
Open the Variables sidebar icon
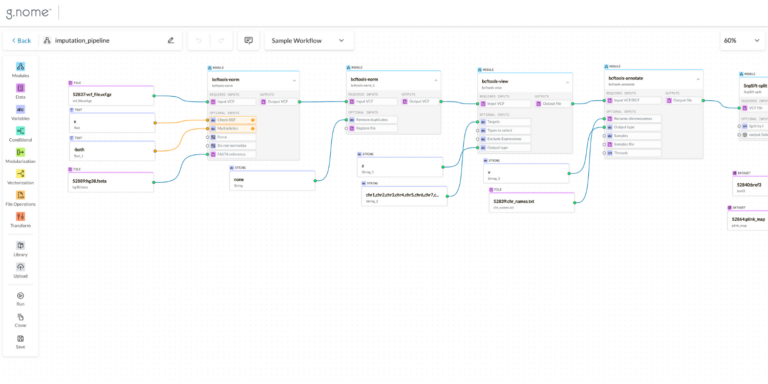point(21,109)
